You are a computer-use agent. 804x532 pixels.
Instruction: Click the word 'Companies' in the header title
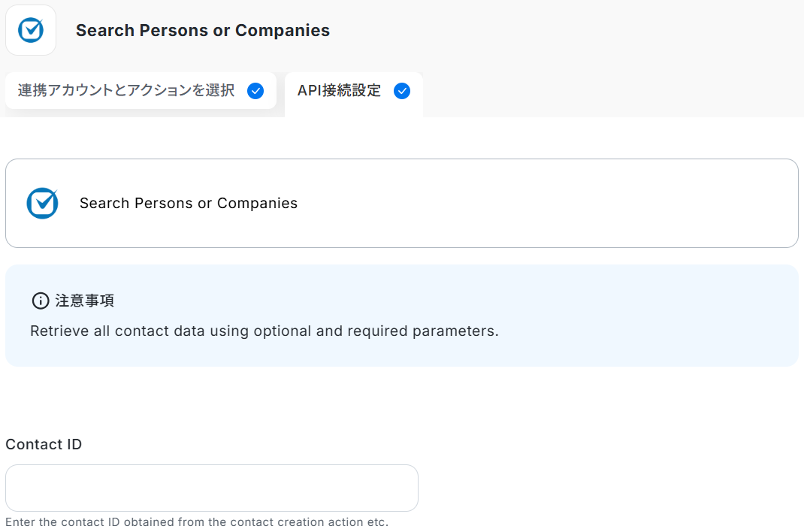pyautogui.click(x=283, y=31)
